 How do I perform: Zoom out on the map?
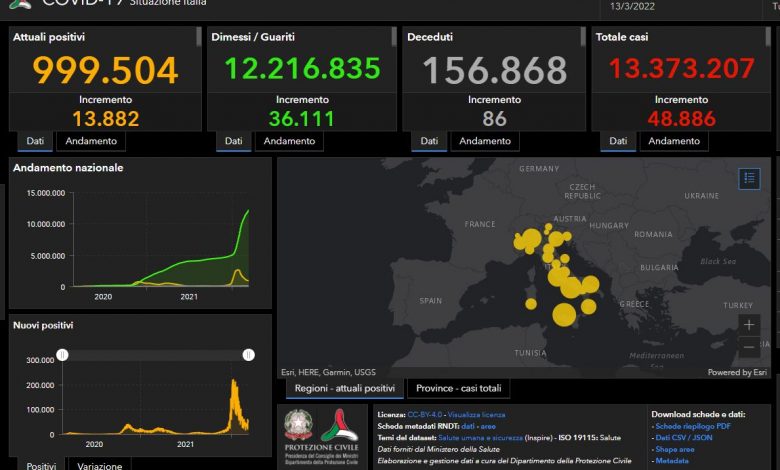click(x=749, y=347)
